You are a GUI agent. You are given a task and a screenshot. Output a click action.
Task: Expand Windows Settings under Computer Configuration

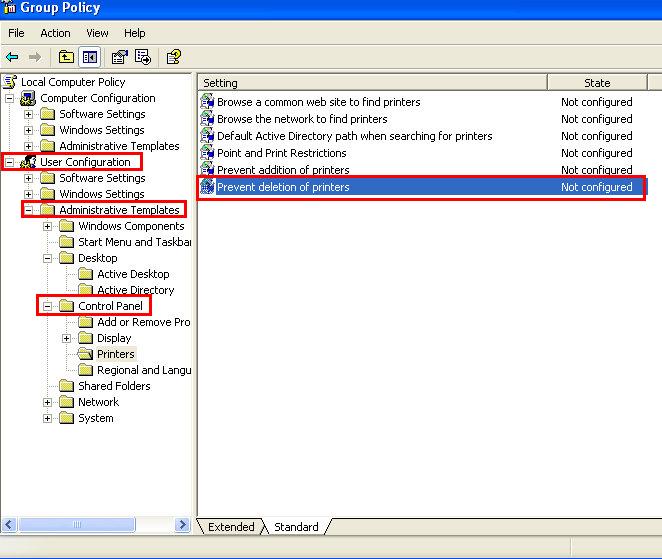28,130
